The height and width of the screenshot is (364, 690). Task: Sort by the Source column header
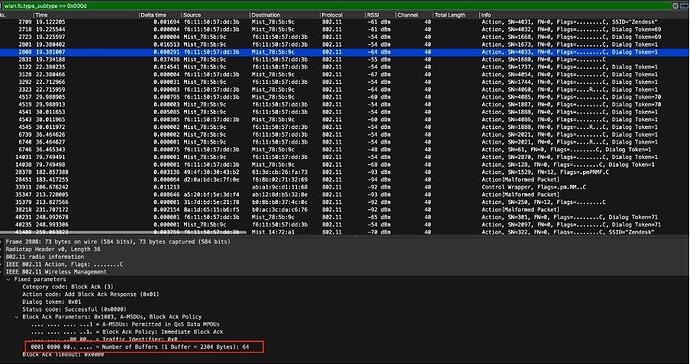pos(192,15)
